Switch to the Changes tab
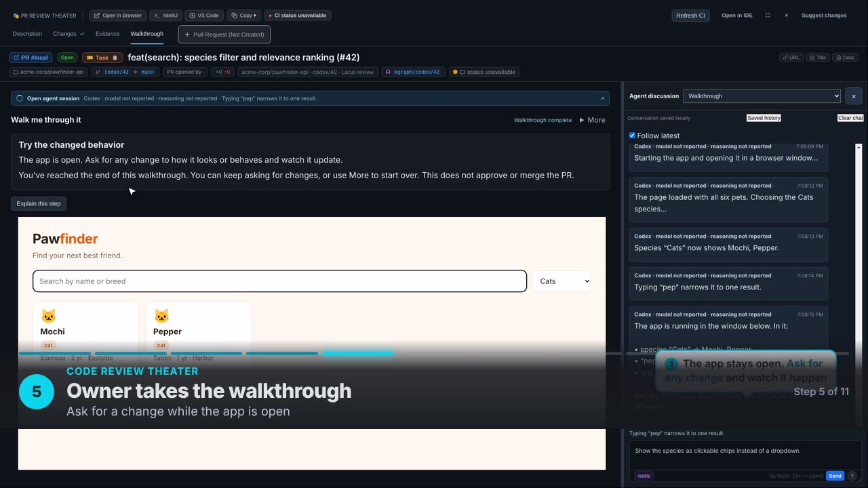 tap(68, 34)
